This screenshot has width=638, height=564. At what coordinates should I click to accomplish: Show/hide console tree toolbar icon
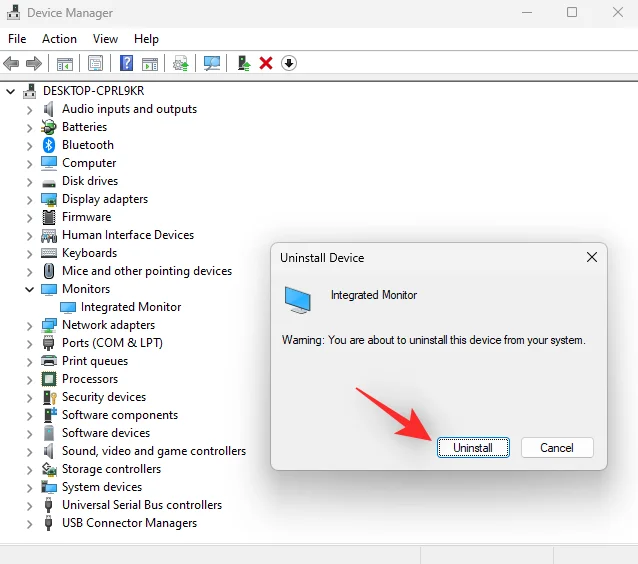click(65, 63)
